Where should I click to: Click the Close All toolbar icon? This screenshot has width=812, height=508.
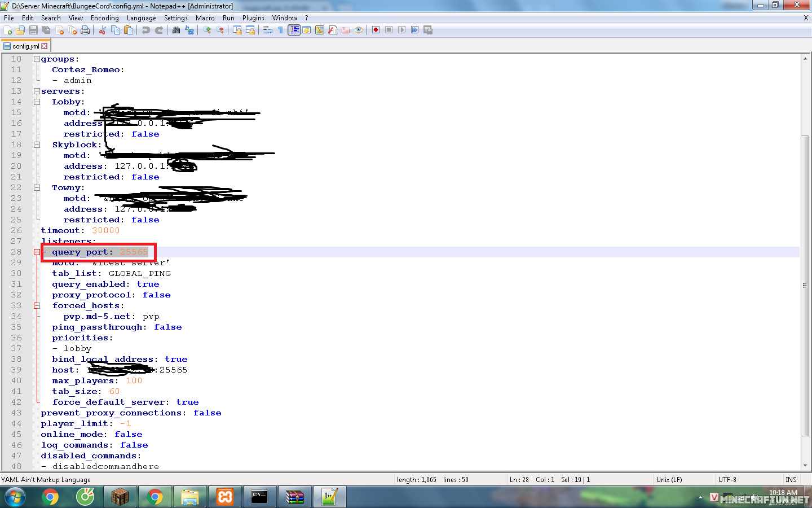coord(72,30)
